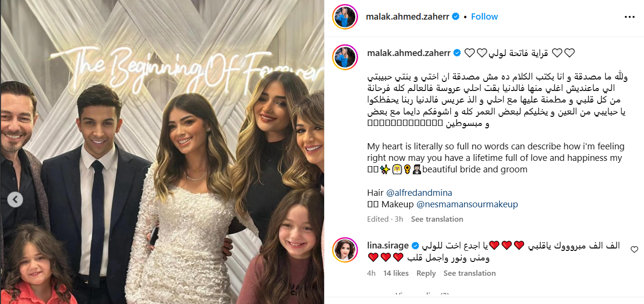The height and width of the screenshot is (304, 644).
Task: Click verified badge next to lina.sirage
Action: point(415,246)
